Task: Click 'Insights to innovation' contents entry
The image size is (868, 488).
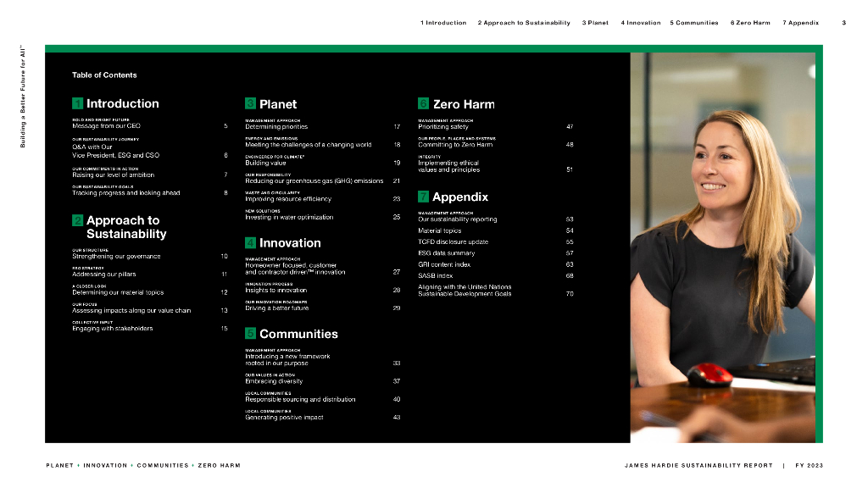Action: (x=275, y=290)
